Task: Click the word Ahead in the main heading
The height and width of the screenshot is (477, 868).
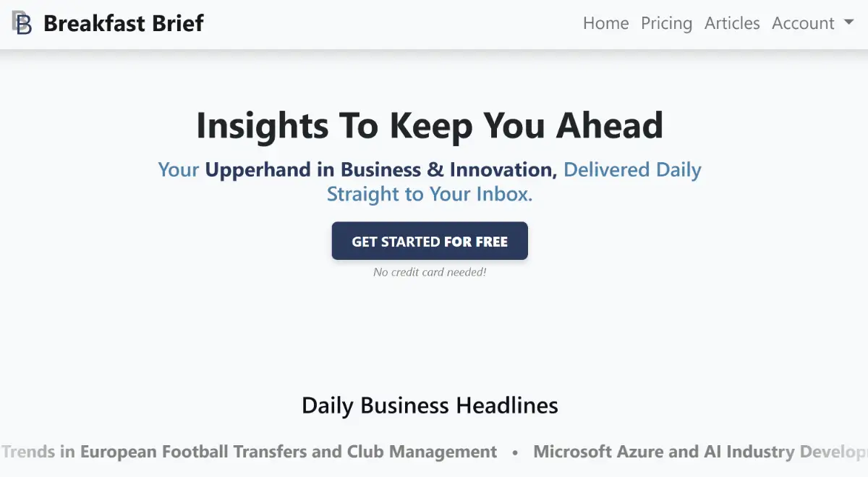Action: (x=609, y=125)
